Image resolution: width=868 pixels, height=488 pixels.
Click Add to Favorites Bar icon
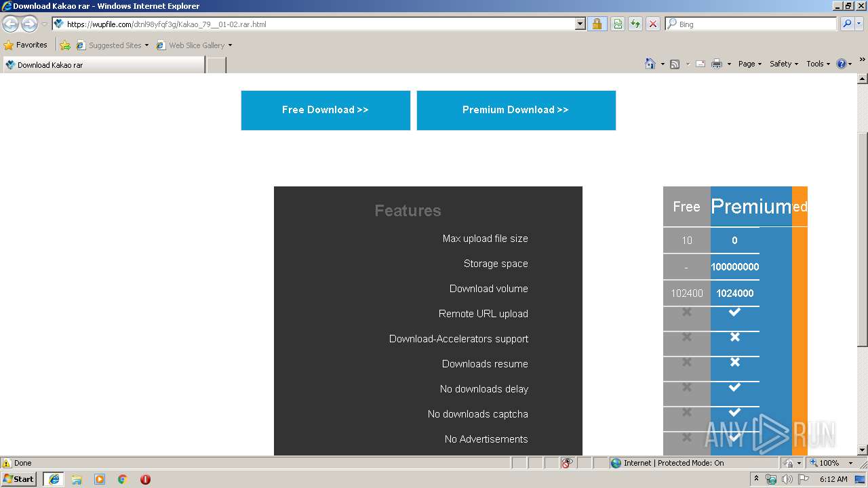tap(65, 45)
